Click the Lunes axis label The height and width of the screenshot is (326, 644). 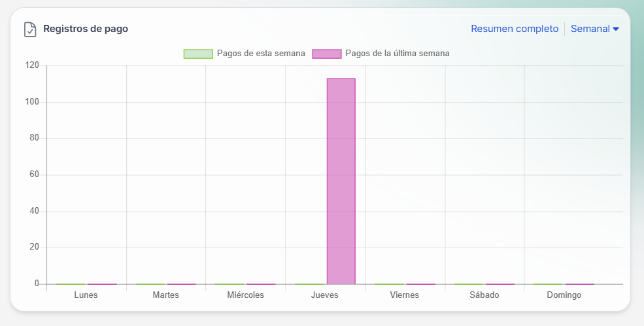click(86, 295)
